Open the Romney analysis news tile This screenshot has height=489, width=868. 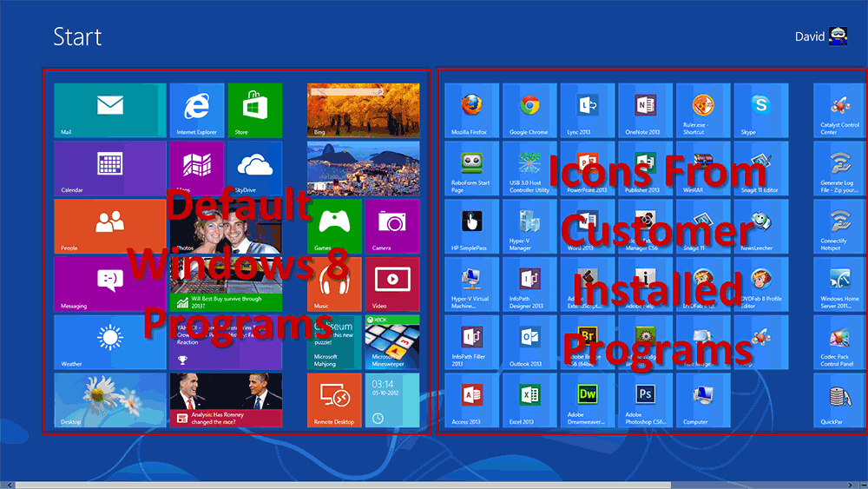click(x=226, y=400)
